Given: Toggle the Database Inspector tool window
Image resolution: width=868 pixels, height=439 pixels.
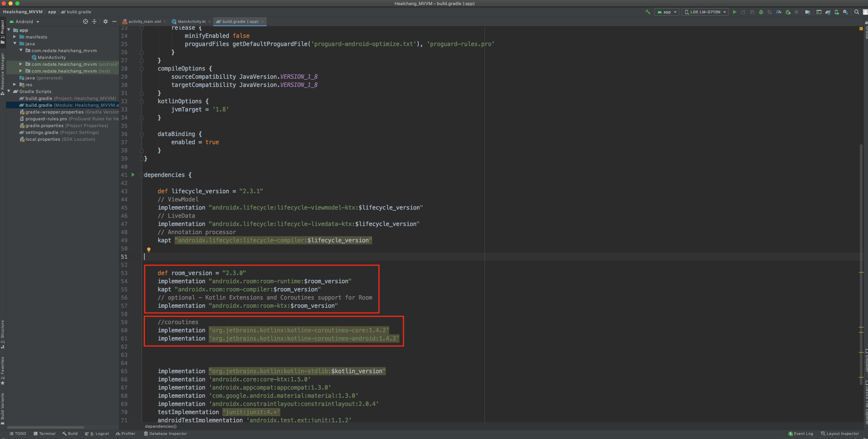Looking at the screenshot, I should 165,434.
